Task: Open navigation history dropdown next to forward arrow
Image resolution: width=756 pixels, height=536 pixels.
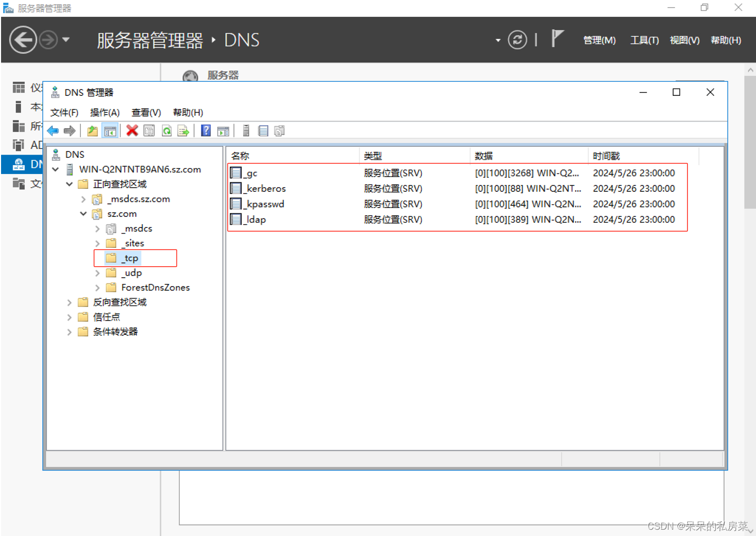Action: pyautogui.click(x=65, y=40)
